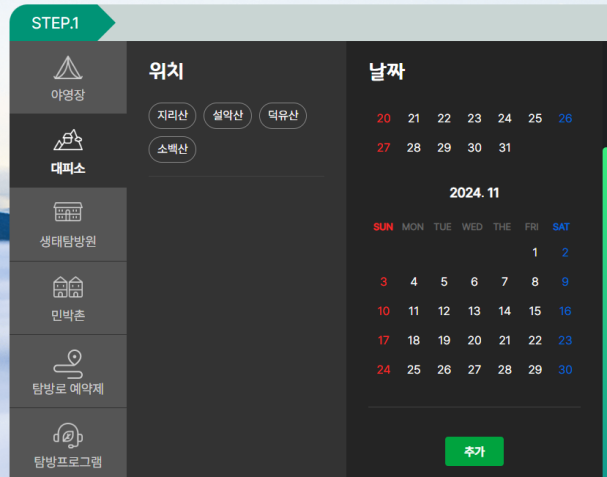Pick November 1 under FRI
The image size is (607, 477).
point(535,252)
